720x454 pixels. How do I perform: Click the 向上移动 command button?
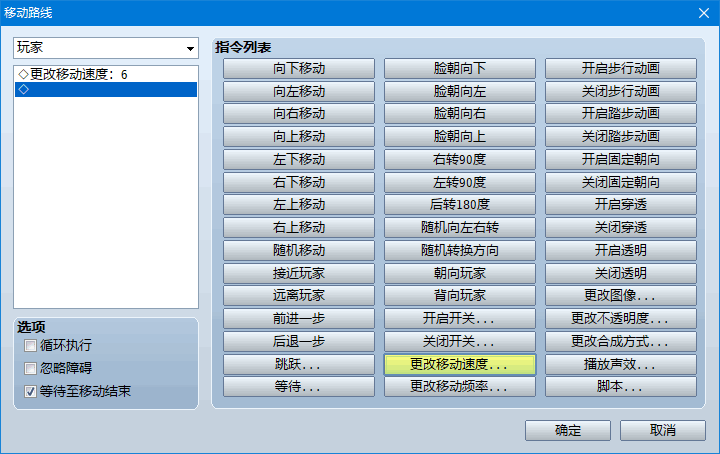tap(299, 137)
